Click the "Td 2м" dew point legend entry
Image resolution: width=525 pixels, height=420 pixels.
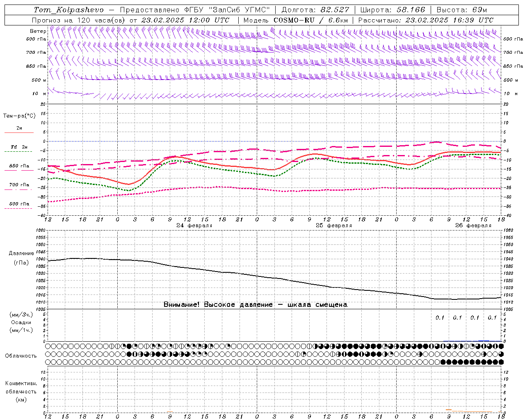(x=19, y=147)
